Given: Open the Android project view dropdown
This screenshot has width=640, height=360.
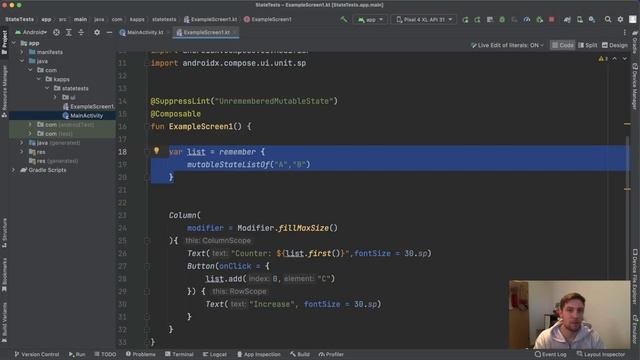Looking at the screenshot, I should click(x=31, y=32).
